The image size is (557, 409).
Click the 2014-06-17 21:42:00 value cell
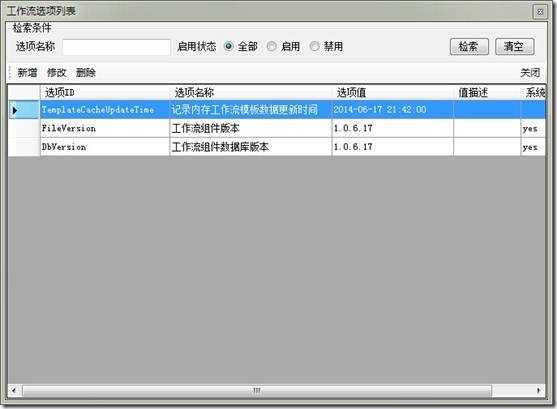(393, 110)
